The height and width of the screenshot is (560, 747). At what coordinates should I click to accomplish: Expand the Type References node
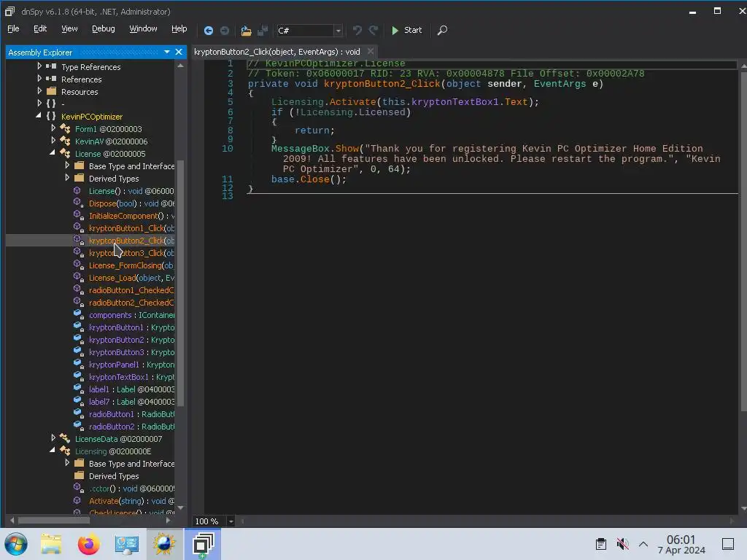pyautogui.click(x=39, y=66)
